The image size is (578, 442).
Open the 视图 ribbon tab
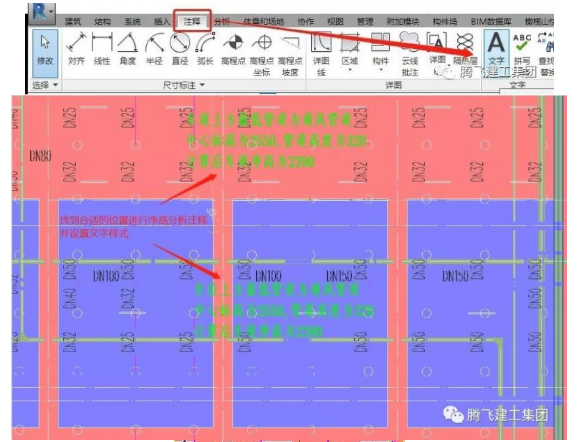(335, 22)
